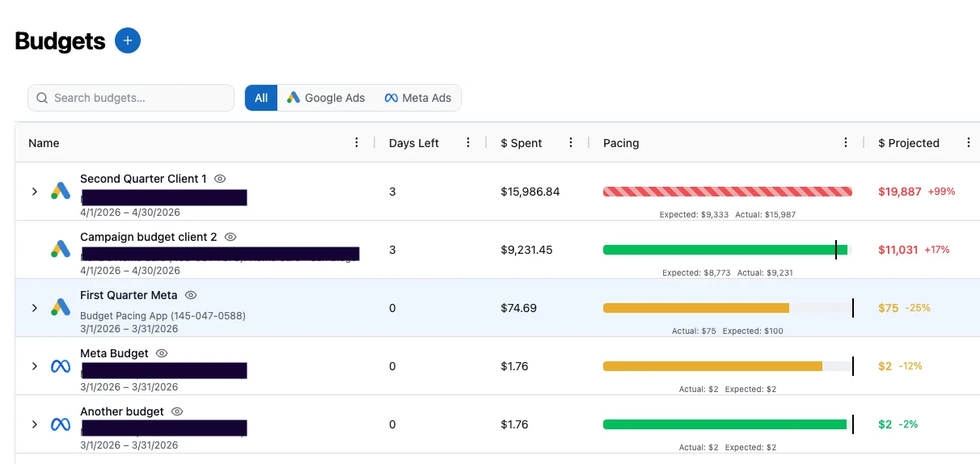
Task: Click yellow pacing bar for Meta Budget
Action: click(x=712, y=366)
